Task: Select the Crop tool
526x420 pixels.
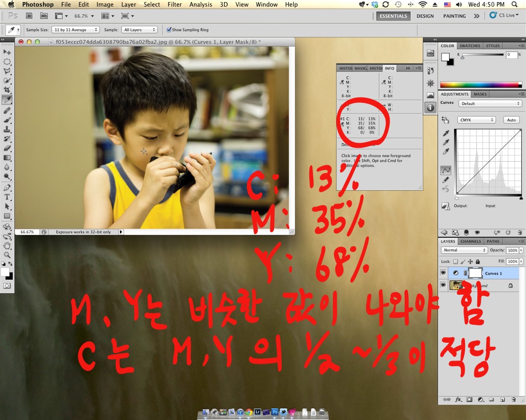Action: coord(7,90)
